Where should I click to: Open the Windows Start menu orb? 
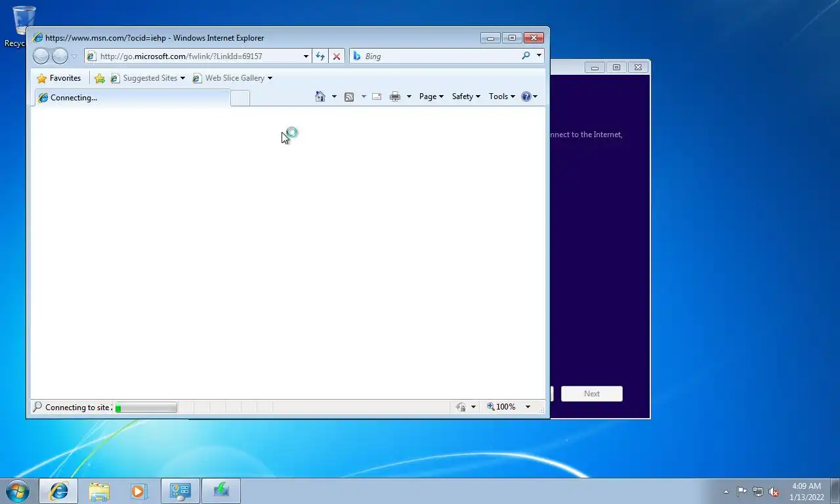[x=17, y=490]
